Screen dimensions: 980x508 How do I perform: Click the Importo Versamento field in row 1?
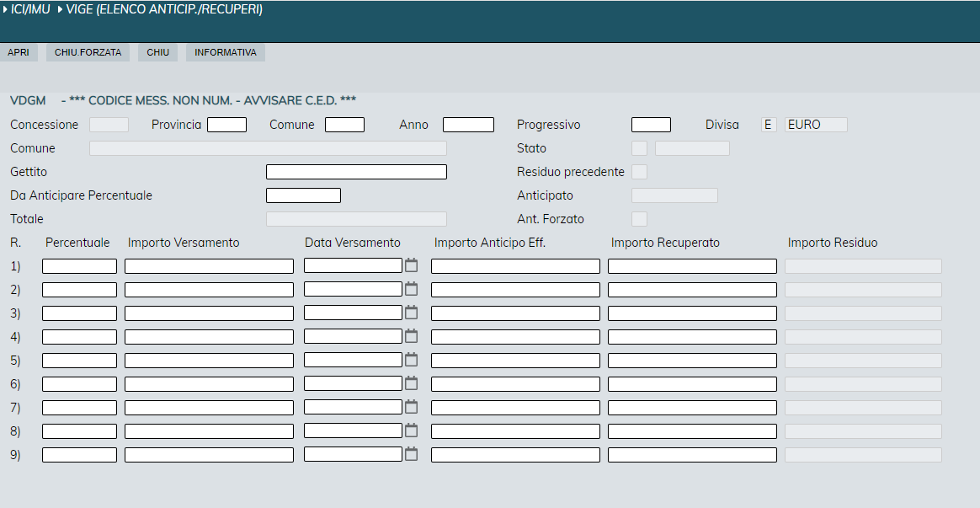pos(209,266)
